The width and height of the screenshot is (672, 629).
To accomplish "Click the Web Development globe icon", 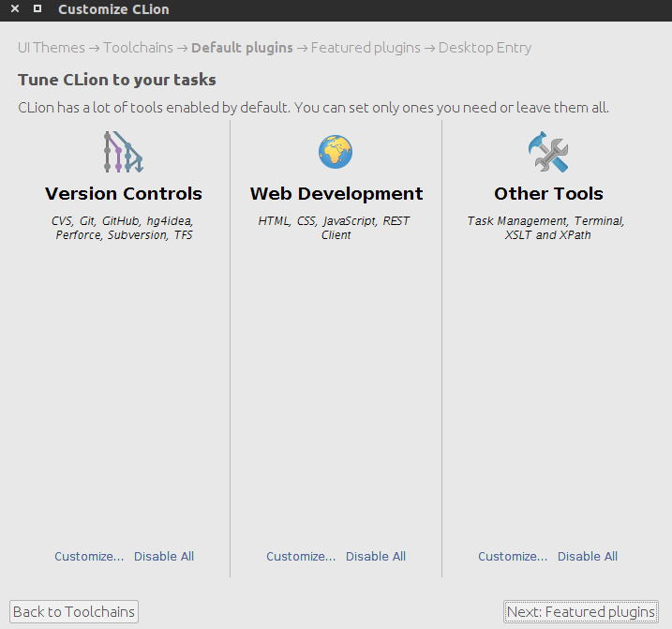I will pos(336,152).
